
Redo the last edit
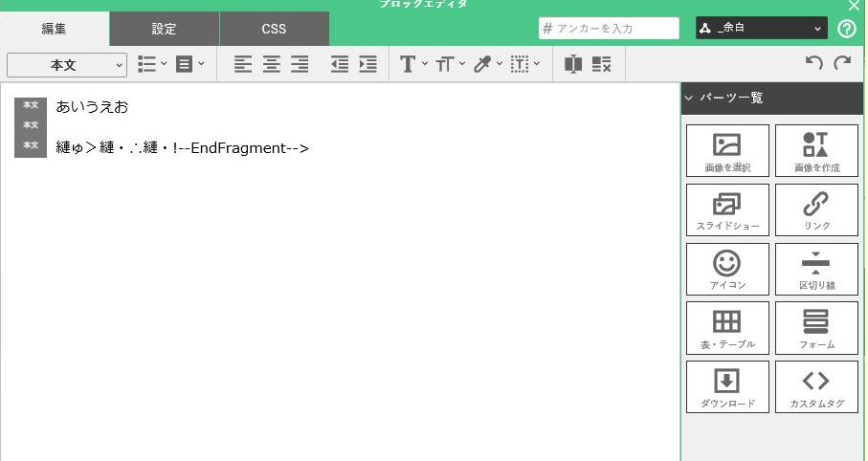click(842, 62)
